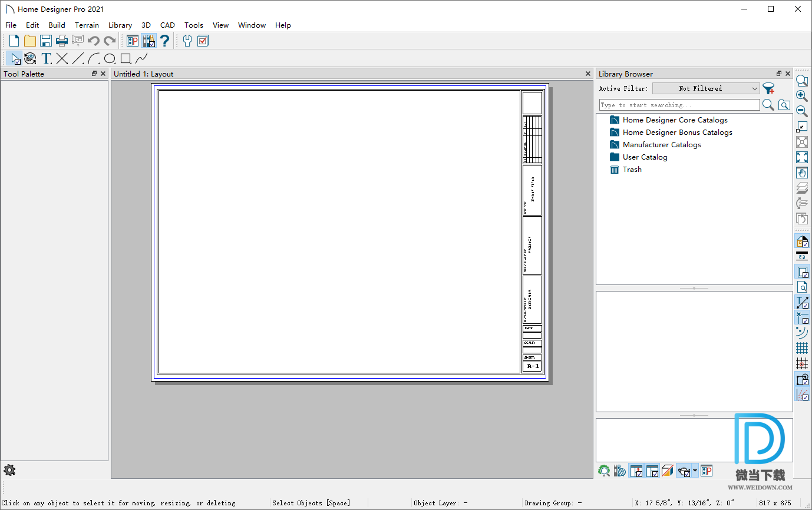Viewport: 812px width, 510px height.
Task: Click the New Plan blank page icon
Action: (14, 41)
